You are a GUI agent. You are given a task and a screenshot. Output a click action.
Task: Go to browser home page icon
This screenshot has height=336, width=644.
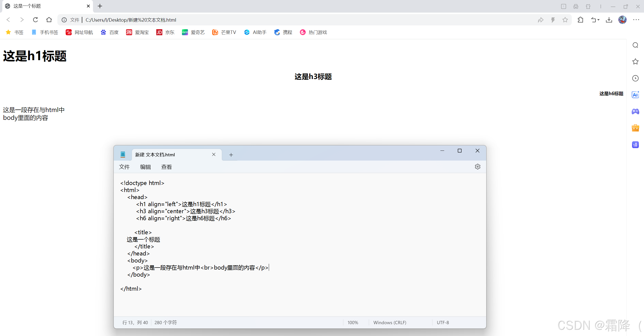(x=49, y=20)
